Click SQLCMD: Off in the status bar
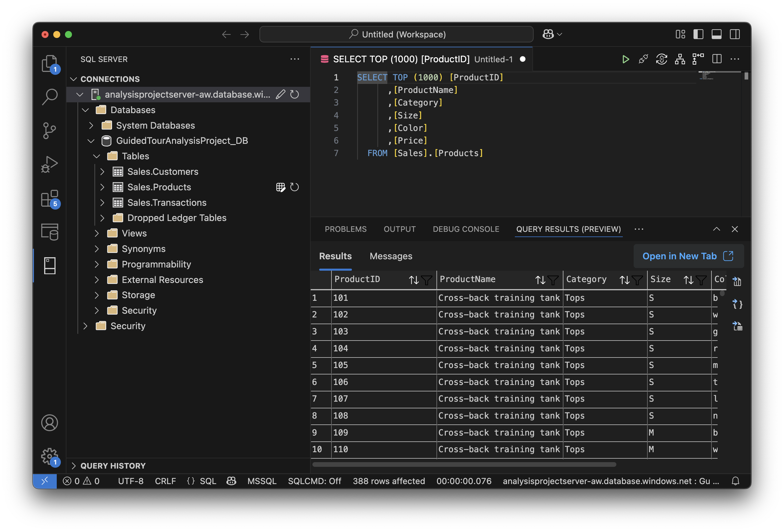This screenshot has height=532, width=784. tap(314, 481)
